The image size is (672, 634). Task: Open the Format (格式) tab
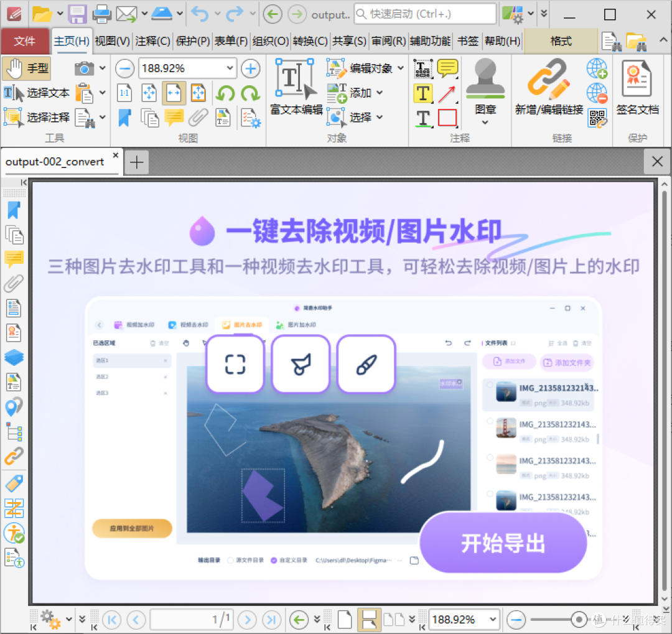coord(561,41)
